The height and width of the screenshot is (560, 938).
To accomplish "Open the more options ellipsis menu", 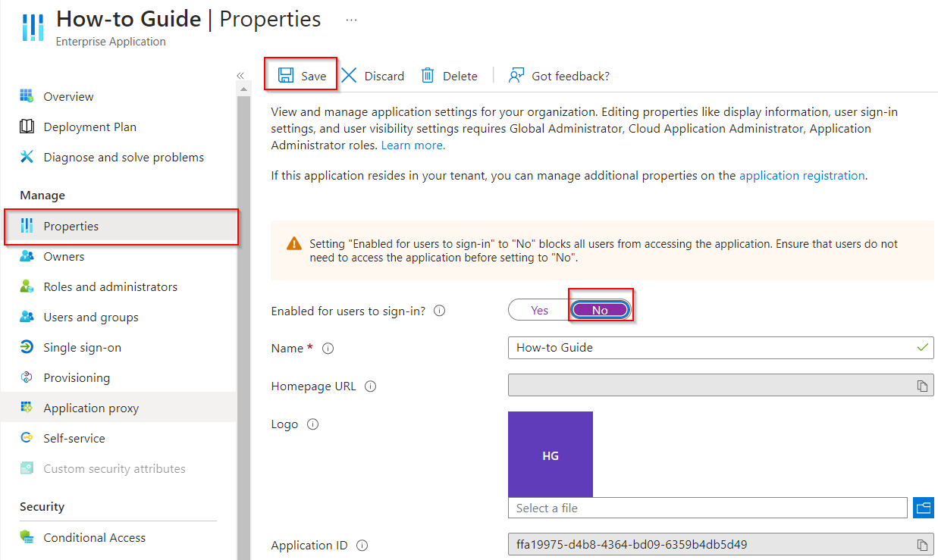I will coord(351,20).
